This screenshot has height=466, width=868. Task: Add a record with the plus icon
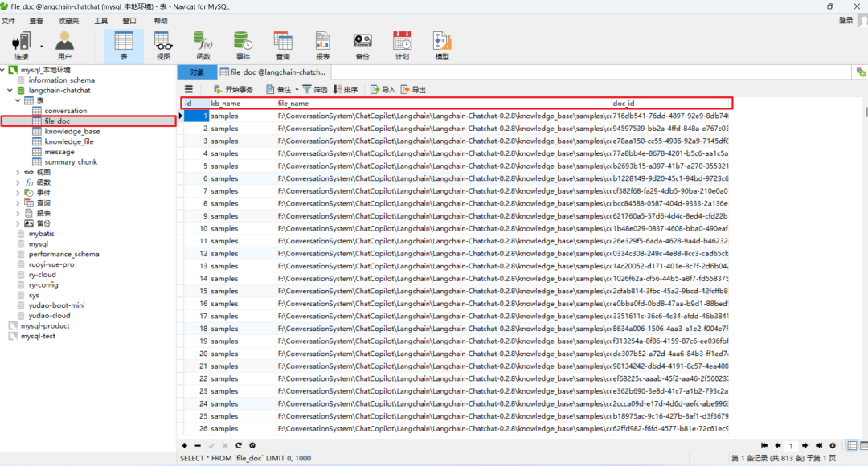[184, 446]
